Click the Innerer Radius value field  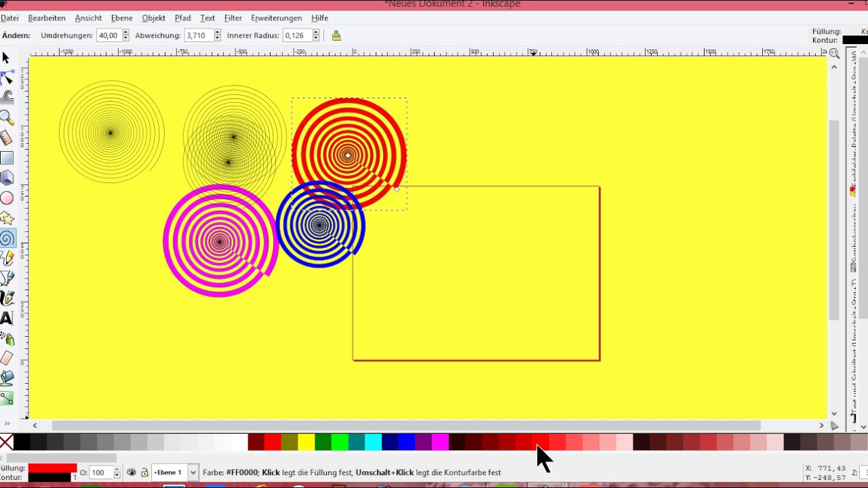[x=297, y=35]
